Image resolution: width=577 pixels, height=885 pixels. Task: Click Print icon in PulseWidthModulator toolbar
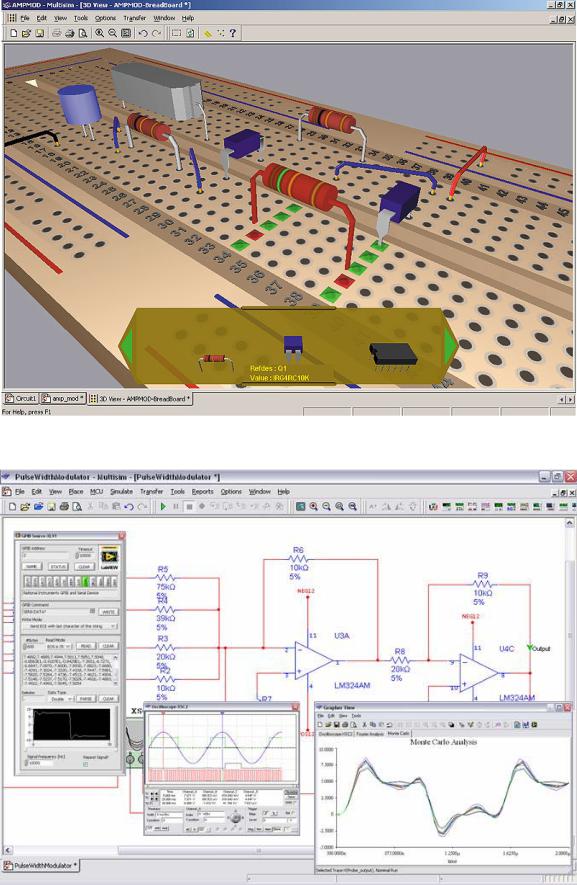point(64,506)
